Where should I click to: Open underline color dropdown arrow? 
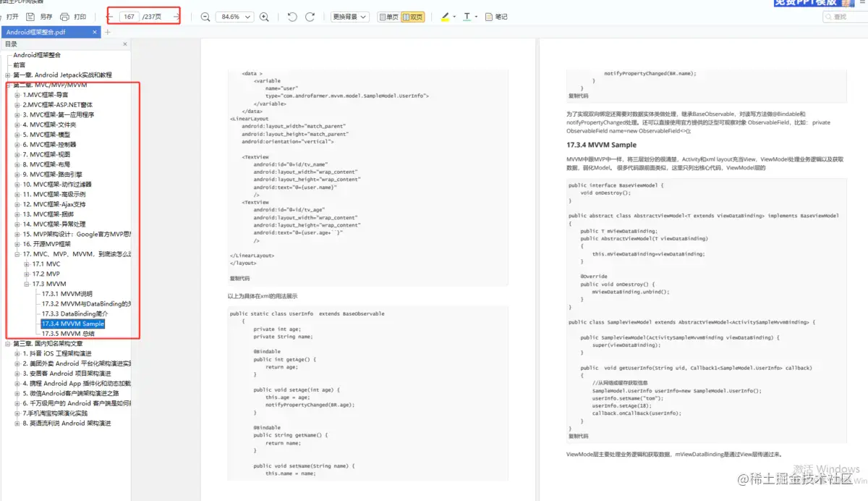point(477,17)
